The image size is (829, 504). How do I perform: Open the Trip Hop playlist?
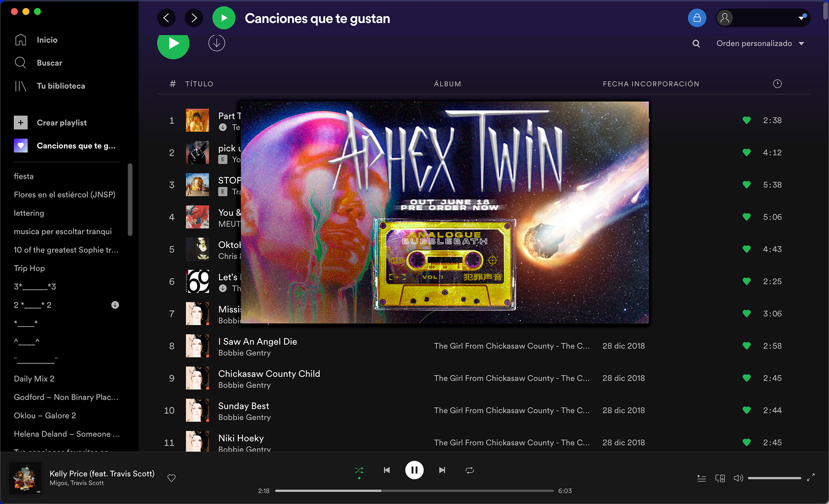[x=29, y=268]
